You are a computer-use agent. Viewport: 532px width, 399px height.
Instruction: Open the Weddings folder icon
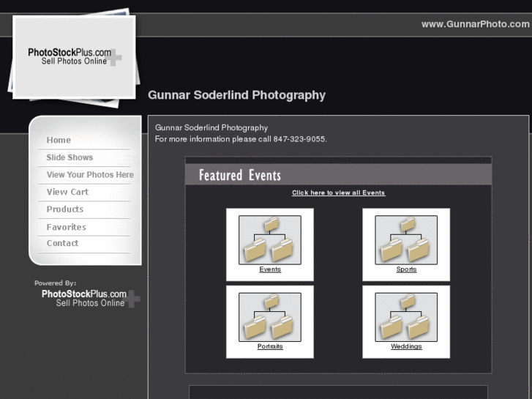point(406,317)
